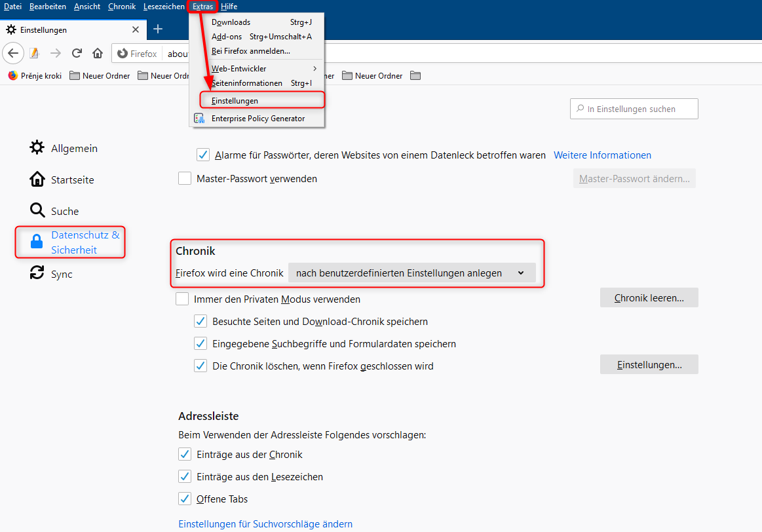Open a new tab with the plus icon

[157, 29]
